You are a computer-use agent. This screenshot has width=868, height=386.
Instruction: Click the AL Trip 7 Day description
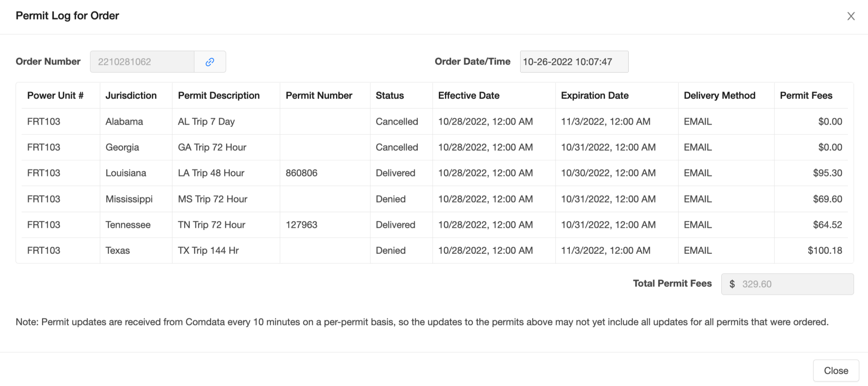click(x=206, y=122)
